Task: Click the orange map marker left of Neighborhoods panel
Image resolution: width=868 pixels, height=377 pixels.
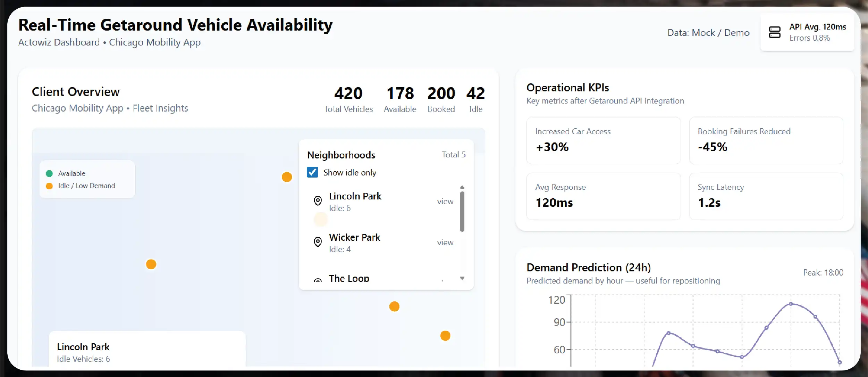Action: tap(287, 177)
